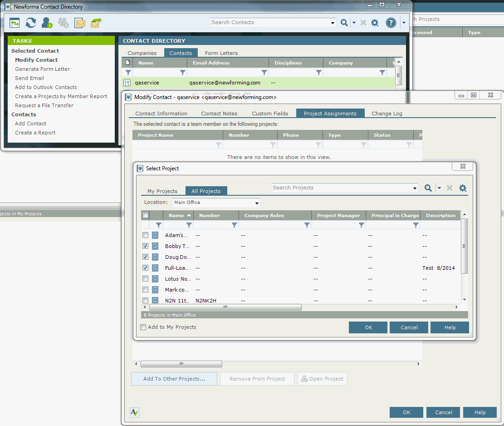Open contact search options arrow beside magnifier
This screenshot has height=426, width=504.
pyautogui.click(x=354, y=23)
